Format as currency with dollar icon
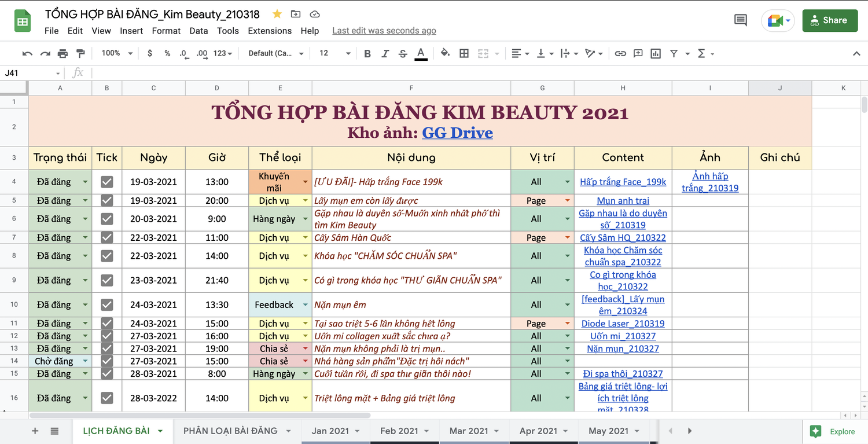 click(150, 53)
